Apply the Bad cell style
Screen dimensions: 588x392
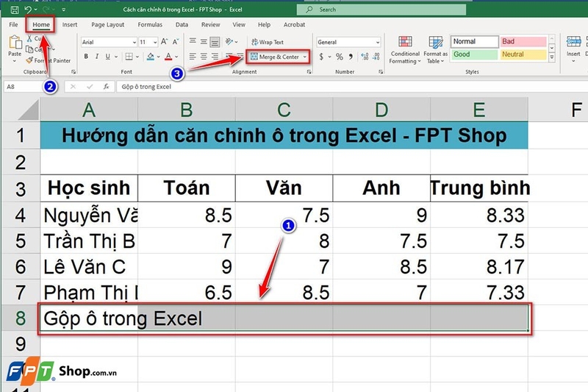click(x=523, y=42)
